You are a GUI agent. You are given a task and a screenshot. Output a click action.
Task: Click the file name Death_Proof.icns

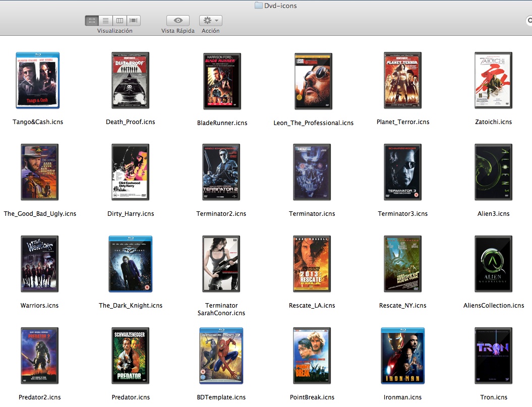click(x=131, y=122)
